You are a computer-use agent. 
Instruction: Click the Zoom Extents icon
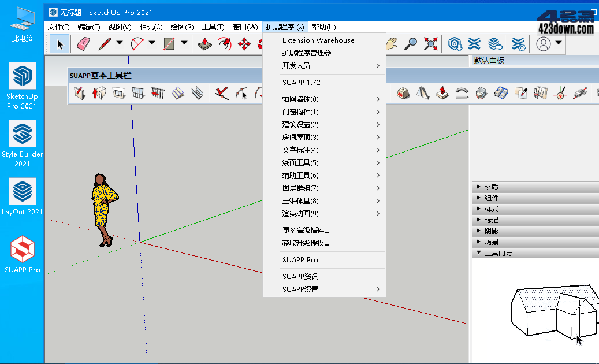430,44
